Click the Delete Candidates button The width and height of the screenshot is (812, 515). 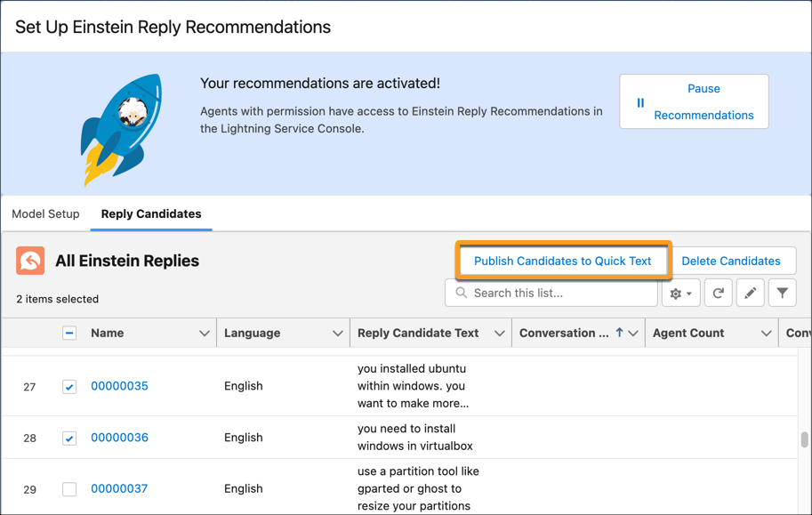tap(731, 262)
